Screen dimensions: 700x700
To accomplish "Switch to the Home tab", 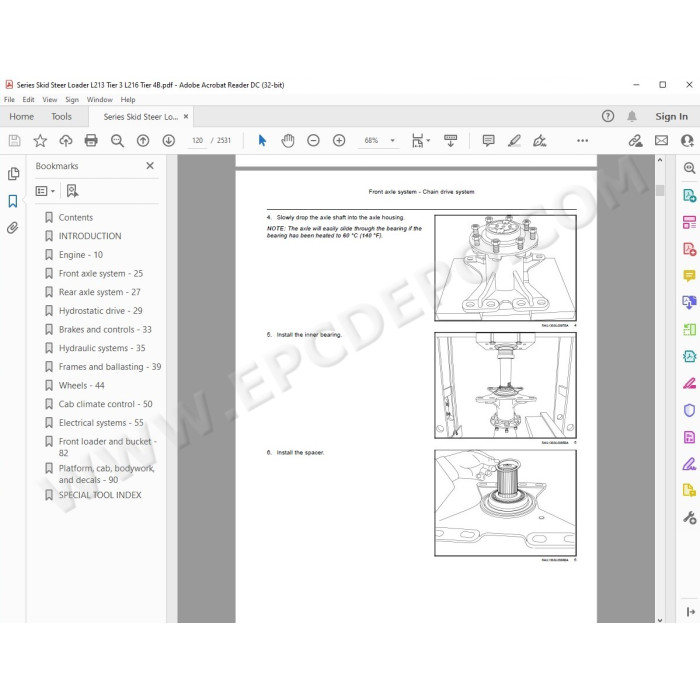I will click(21, 117).
